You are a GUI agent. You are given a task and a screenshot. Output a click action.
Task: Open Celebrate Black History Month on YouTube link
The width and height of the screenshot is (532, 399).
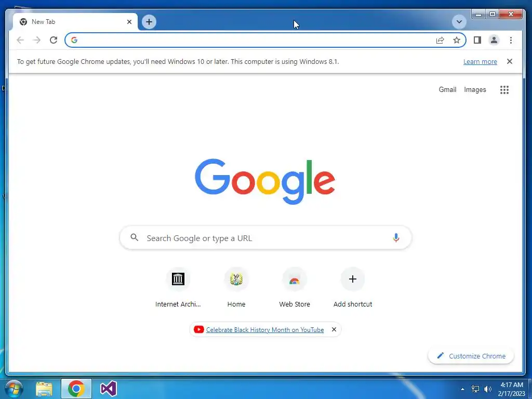pyautogui.click(x=264, y=330)
